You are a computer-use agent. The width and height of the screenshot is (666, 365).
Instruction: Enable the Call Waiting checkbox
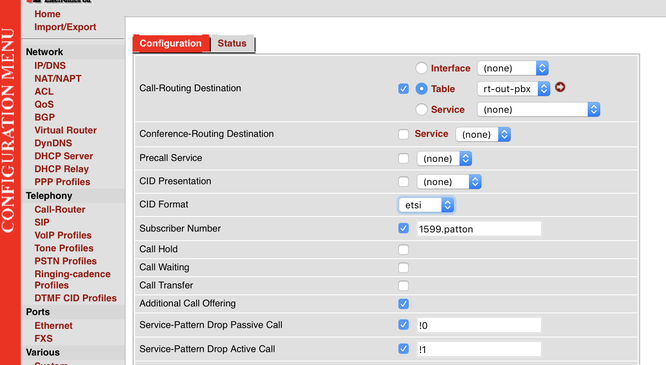[403, 267]
